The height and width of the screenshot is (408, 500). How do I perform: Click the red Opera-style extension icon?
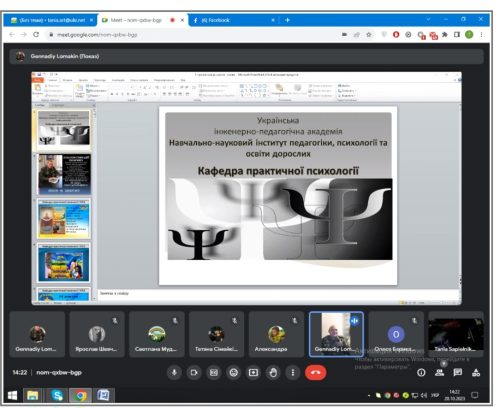pos(396,35)
